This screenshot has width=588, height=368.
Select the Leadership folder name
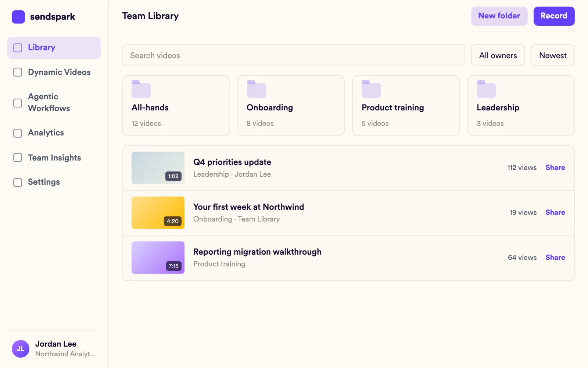(x=498, y=108)
